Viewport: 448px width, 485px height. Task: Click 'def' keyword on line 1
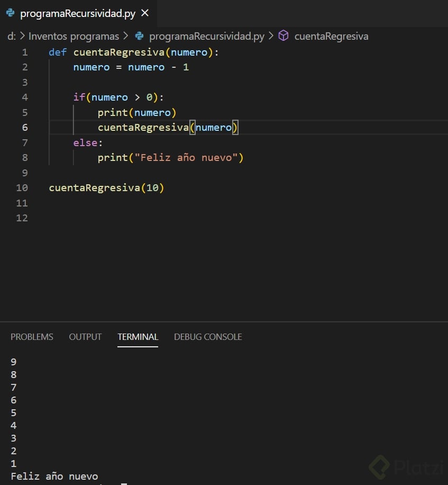tap(58, 52)
